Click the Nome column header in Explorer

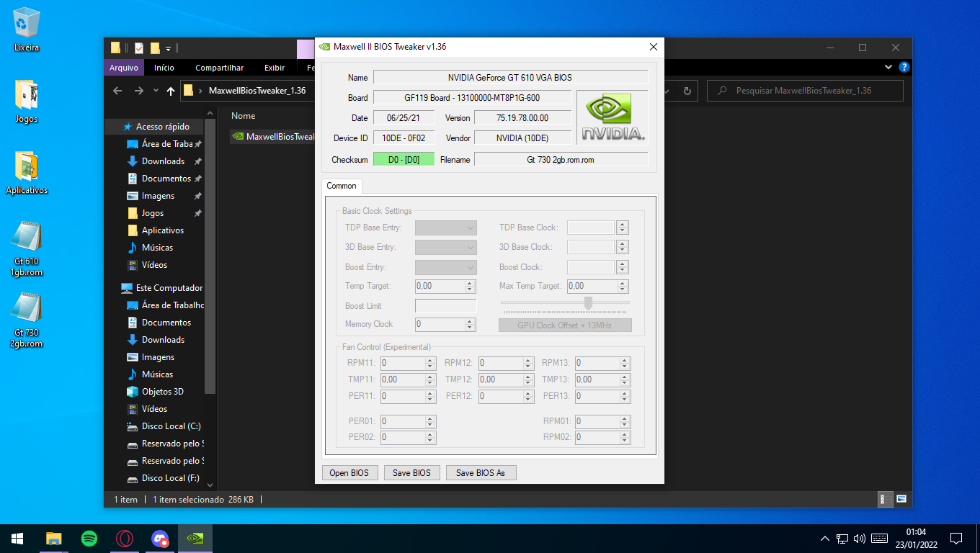pos(244,116)
